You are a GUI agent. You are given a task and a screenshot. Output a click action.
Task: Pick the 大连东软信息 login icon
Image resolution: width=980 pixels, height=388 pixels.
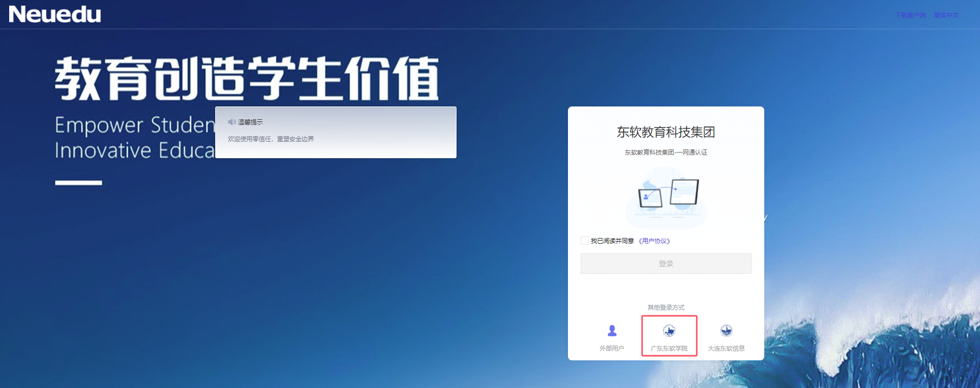[x=726, y=331]
